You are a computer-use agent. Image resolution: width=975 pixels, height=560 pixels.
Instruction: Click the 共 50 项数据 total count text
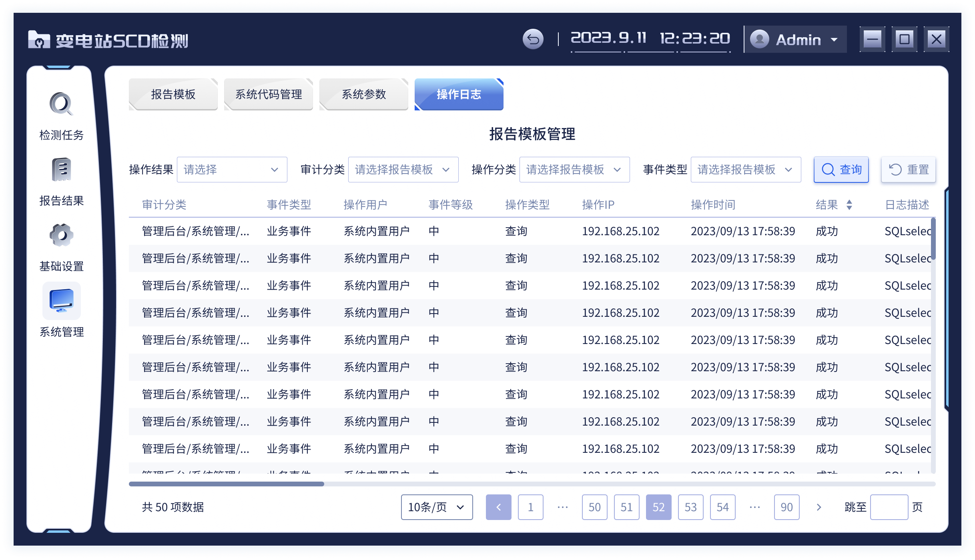(173, 507)
